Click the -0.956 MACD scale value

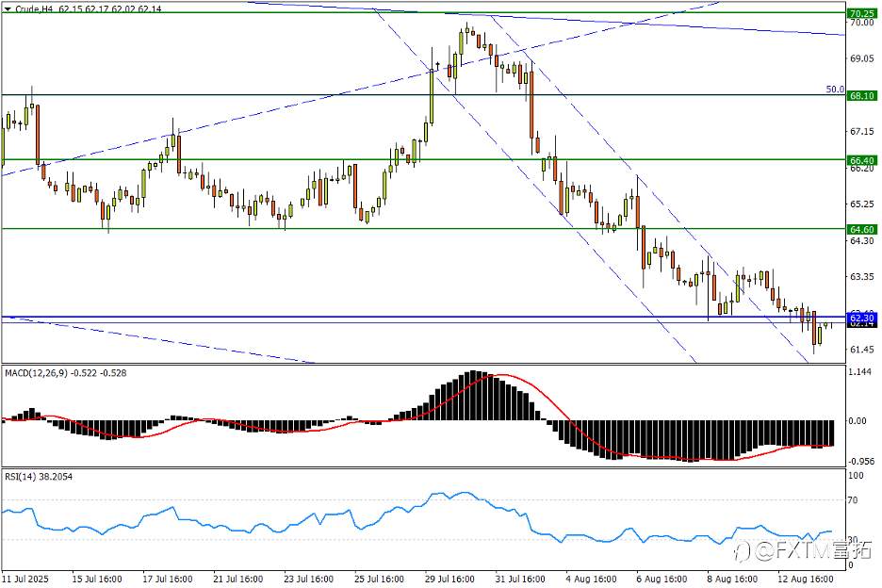(862, 461)
